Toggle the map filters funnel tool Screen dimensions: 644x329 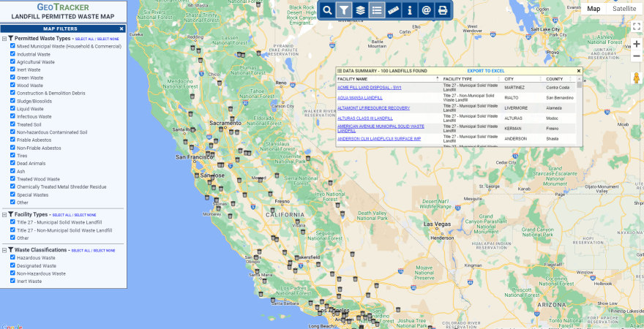click(x=344, y=10)
